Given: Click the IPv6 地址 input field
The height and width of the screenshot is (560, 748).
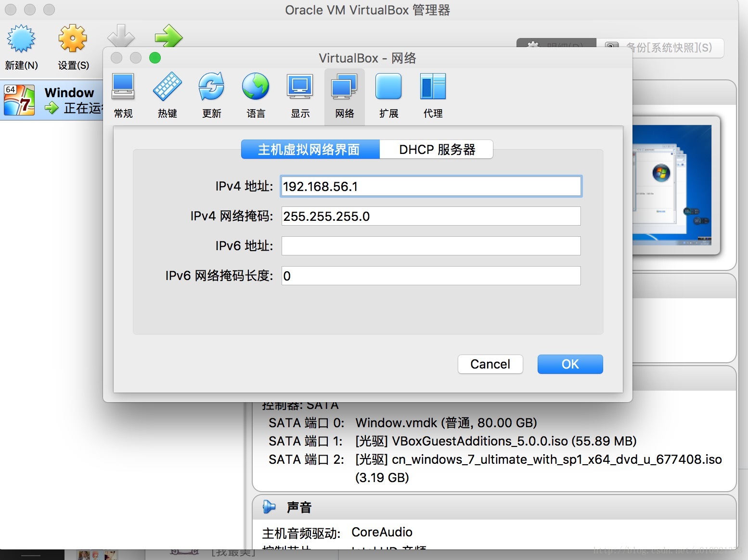Looking at the screenshot, I should (x=431, y=246).
